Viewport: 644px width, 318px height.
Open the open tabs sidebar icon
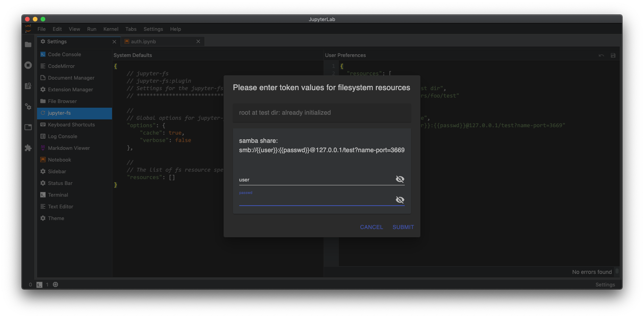pos(28,127)
